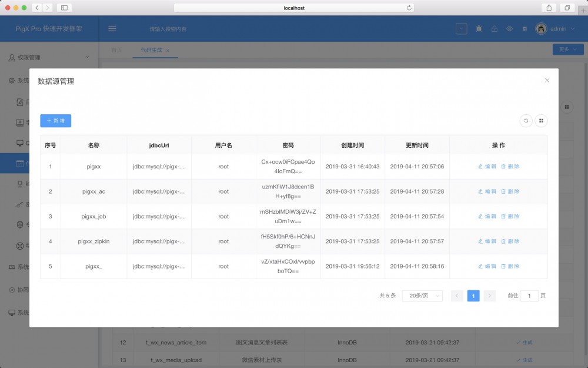Delete the pigxx_zipkin row

(510, 241)
